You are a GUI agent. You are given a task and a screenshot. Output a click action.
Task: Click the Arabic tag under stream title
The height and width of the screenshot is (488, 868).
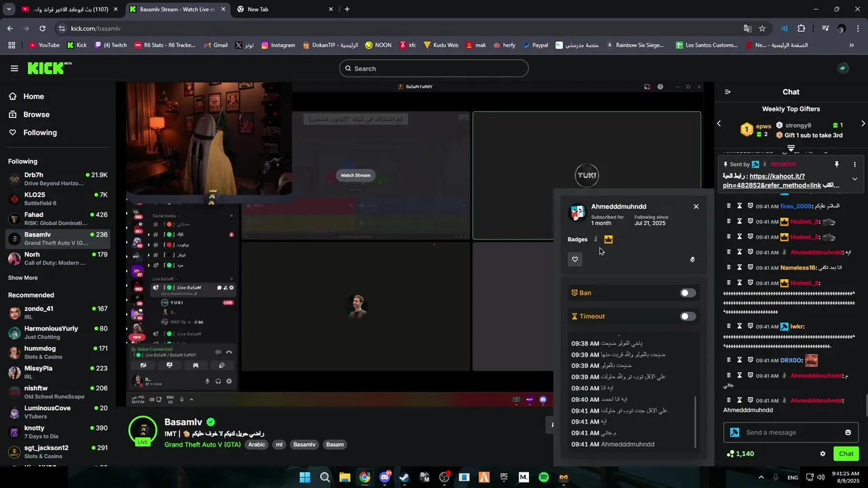click(x=256, y=445)
